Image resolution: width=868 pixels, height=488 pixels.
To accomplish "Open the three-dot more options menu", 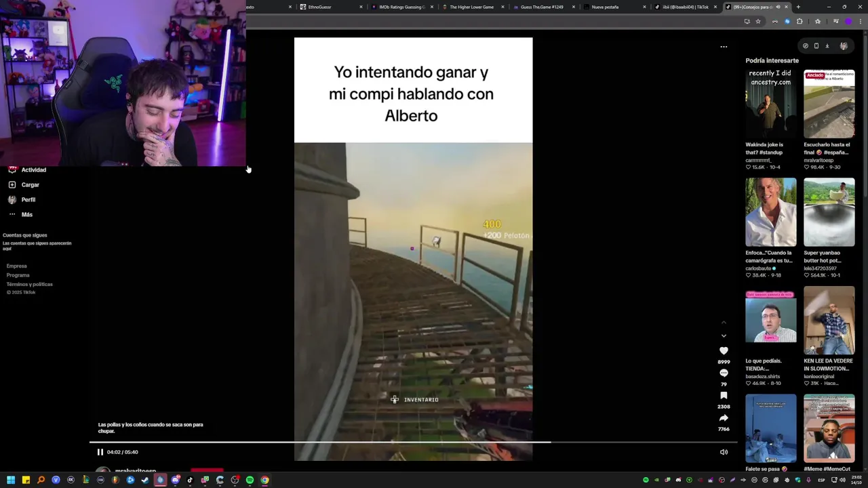I will pos(724,47).
